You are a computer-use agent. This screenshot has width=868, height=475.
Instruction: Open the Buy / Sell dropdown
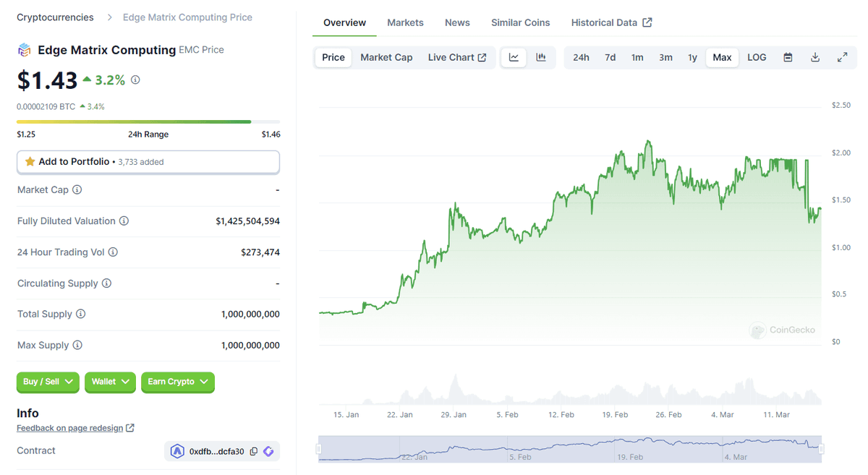(48, 382)
